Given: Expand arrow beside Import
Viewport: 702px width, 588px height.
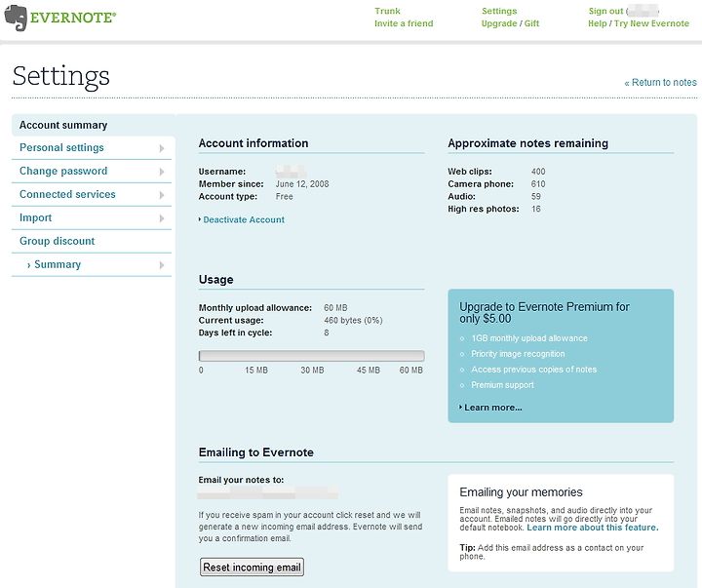Looking at the screenshot, I should (x=162, y=218).
